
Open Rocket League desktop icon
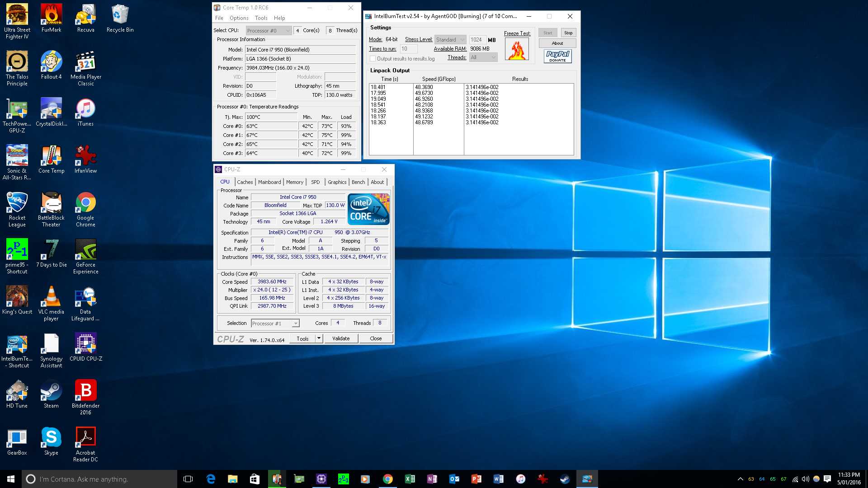point(17,209)
